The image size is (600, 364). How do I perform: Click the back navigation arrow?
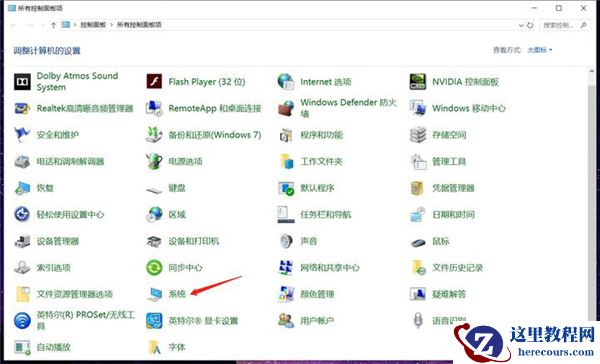14,25
